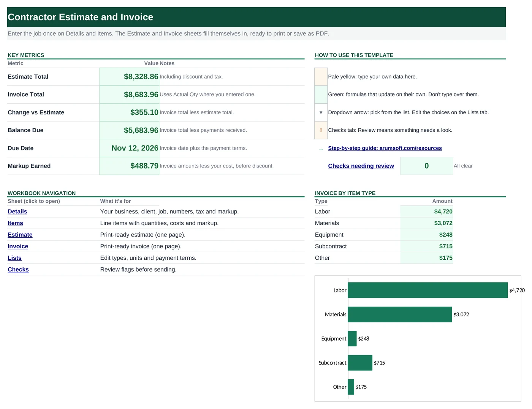The width and height of the screenshot is (532, 409).
Task: Select the pale yellow legend swatch
Action: click(x=321, y=77)
